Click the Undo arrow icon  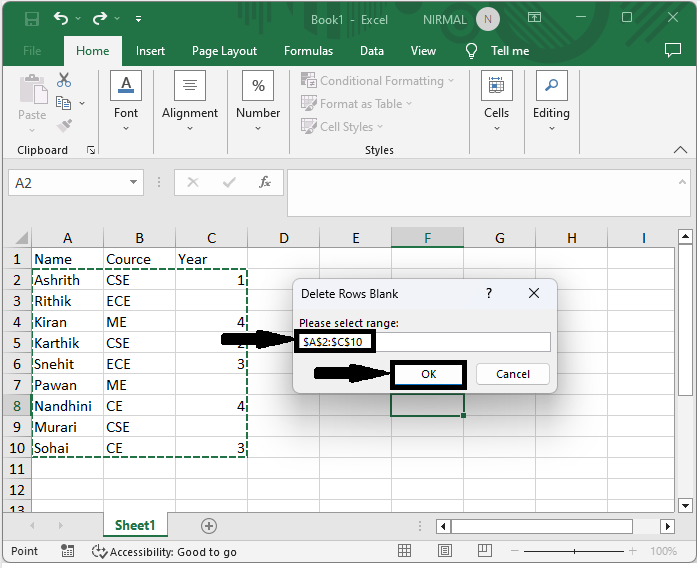[62, 18]
